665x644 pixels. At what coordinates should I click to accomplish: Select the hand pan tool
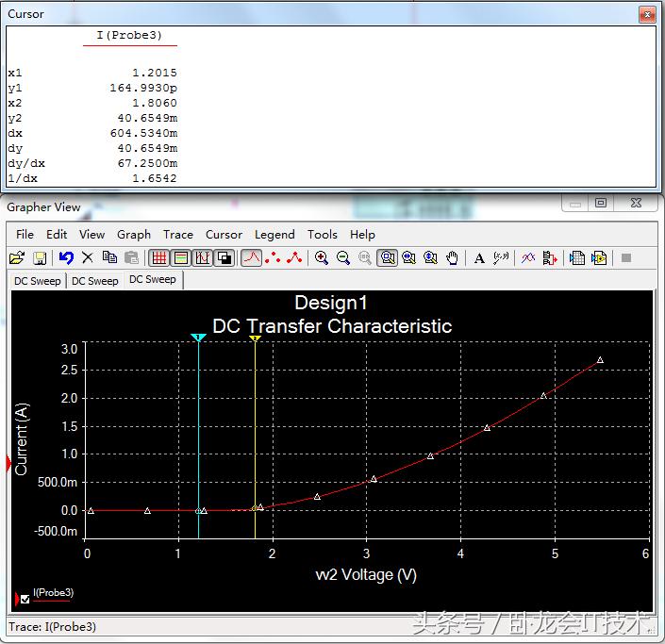pyautogui.click(x=453, y=257)
